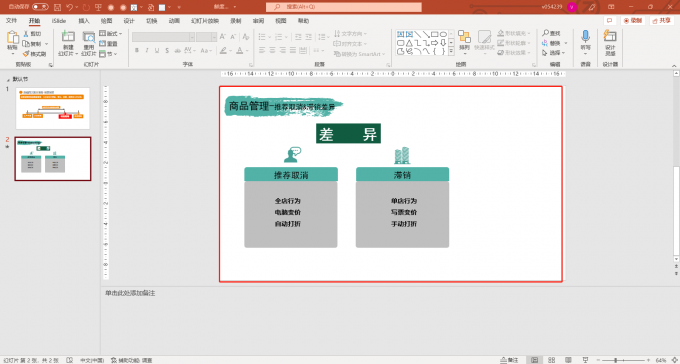The width and height of the screenshot is (680, 364).
Task: Click the Record (录制) button
Action: tap(633, 20)
